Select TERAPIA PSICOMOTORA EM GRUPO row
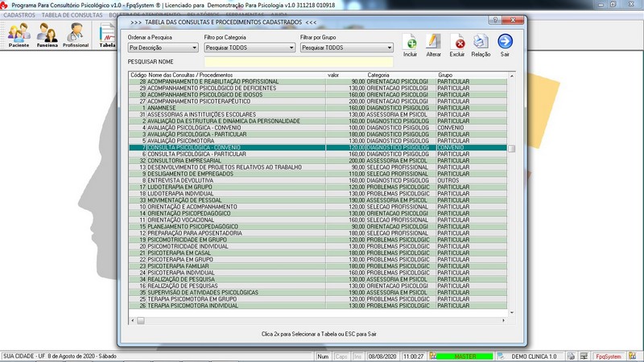This screenshot has width=644, height=362. click(318, 298)
